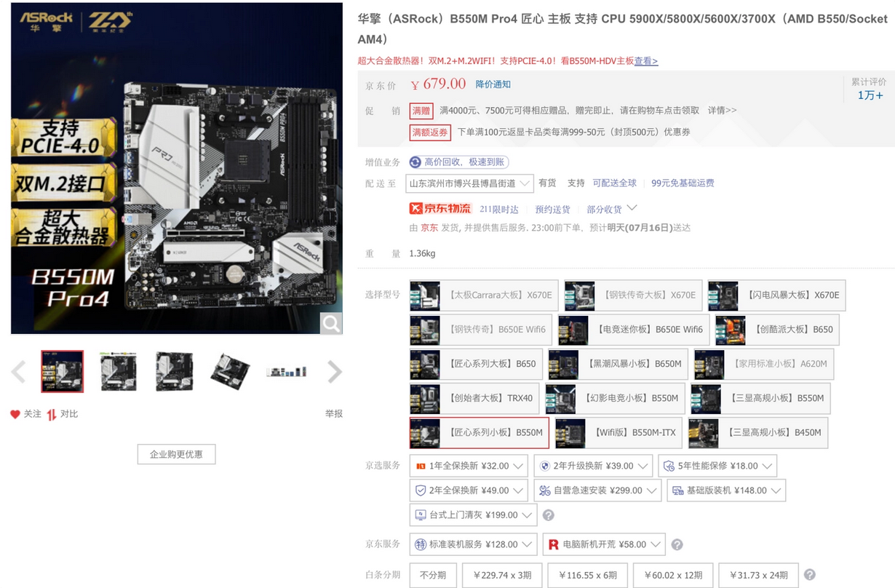
Task: Click the 高价回收 recycle icon
Action: tap(415, 162)
